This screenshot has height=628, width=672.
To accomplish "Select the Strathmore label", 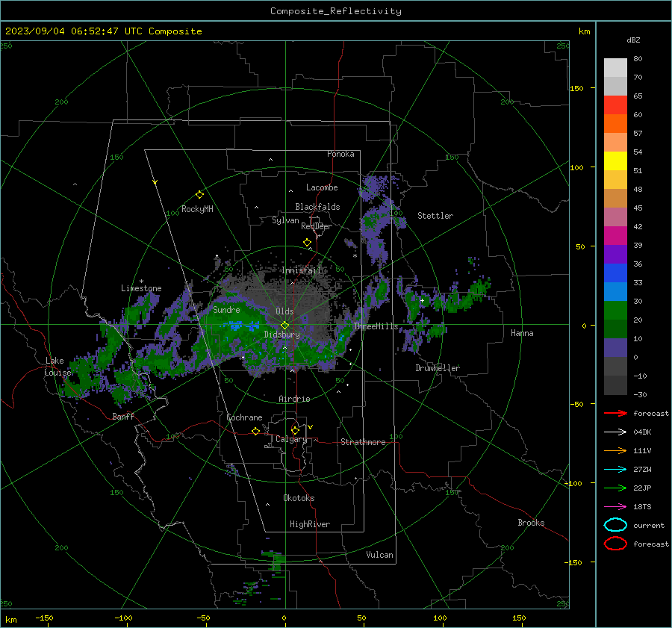I will tap(363, 442).
